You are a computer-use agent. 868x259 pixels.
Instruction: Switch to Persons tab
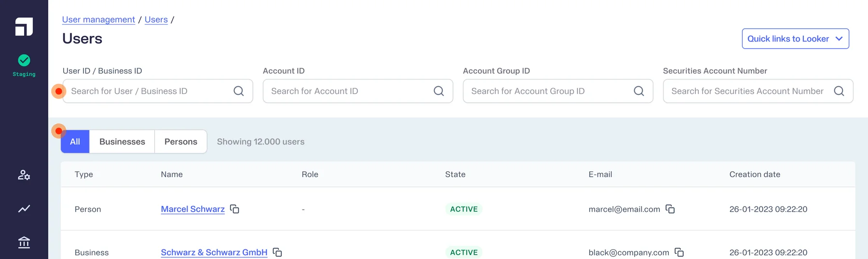(x=181, y=142)
